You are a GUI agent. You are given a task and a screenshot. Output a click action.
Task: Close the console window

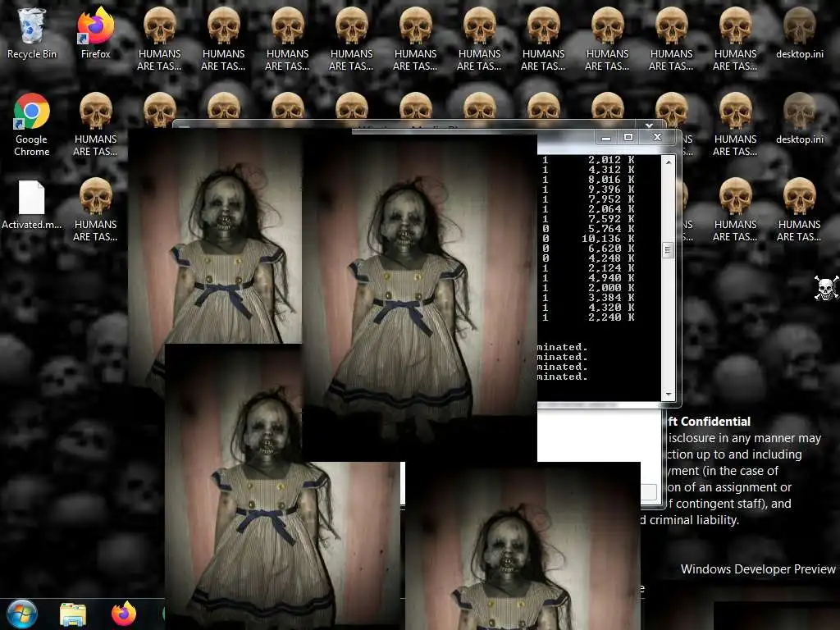[x=657, y=137]
